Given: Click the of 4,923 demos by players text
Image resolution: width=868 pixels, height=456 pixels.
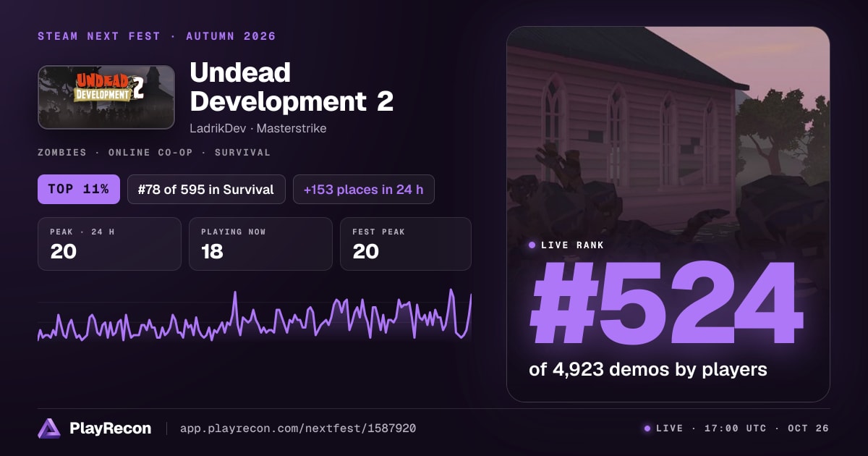Looking at the screenshot, I should [x=648, y=369].
